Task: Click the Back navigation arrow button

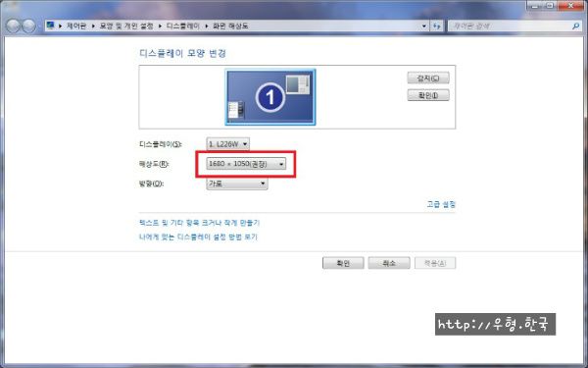Action: pos(13,26)
